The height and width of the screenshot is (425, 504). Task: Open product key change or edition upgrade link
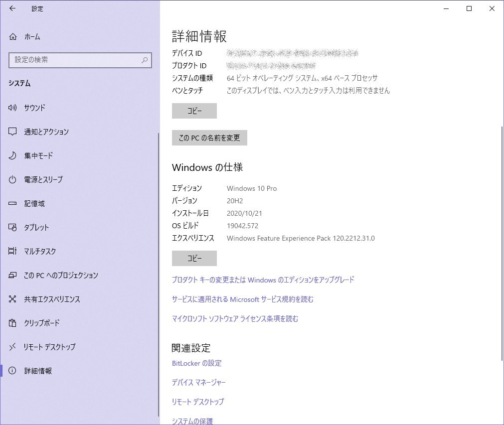pyautogui.click(x=263, y=280)
